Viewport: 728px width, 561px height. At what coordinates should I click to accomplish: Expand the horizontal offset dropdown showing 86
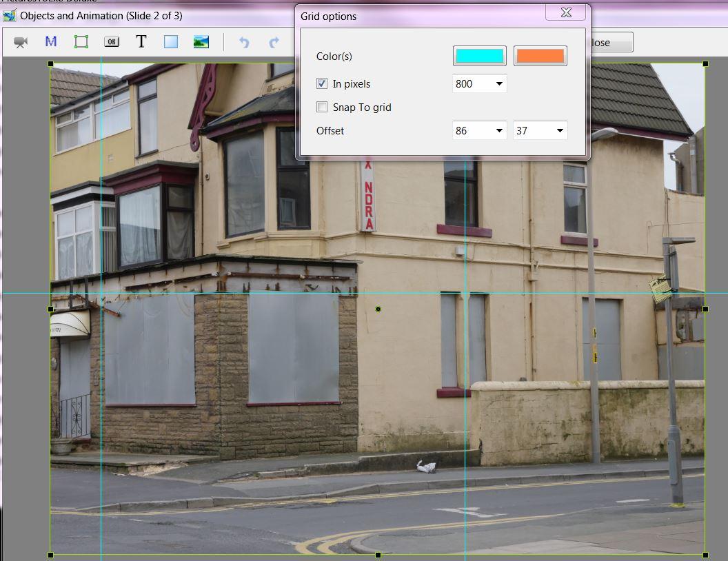tap(499, 131)
